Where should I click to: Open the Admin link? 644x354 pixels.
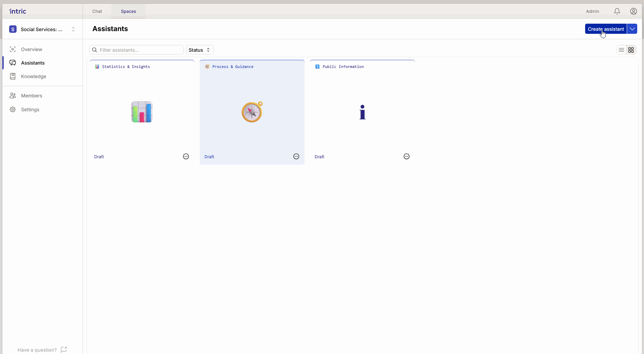pos(592,11)
